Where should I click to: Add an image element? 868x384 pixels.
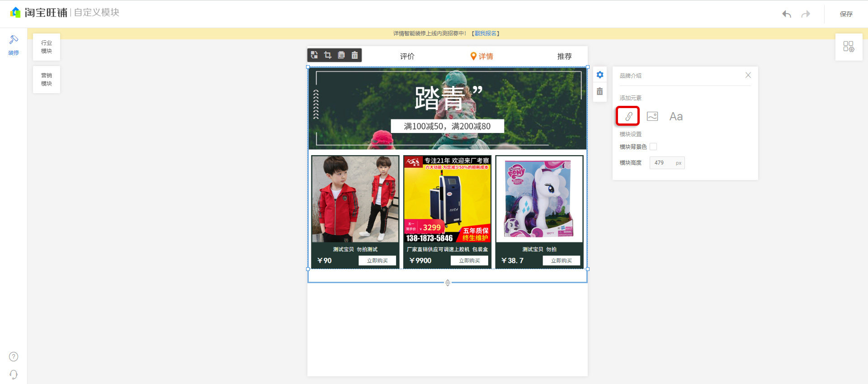(x=652, y=116)
